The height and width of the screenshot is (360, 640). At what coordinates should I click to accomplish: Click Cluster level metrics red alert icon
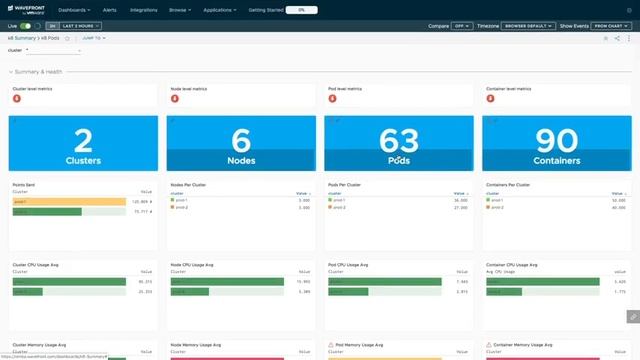pos(17,98)
